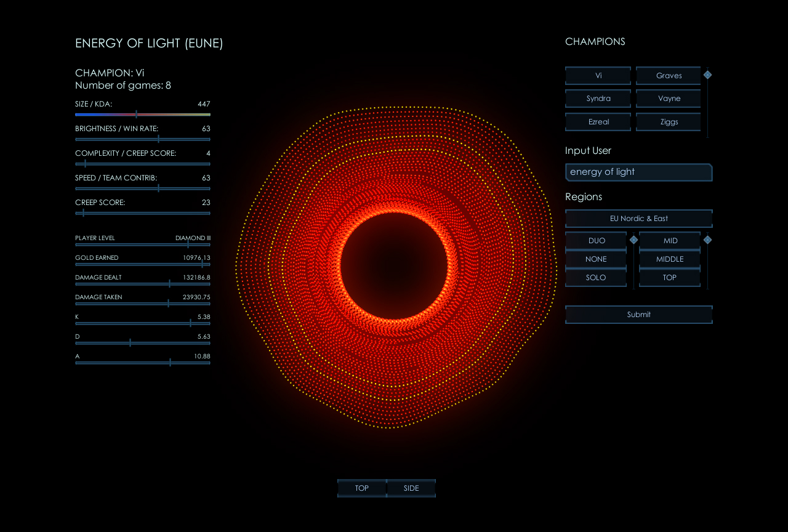Click the DAMAGE TAKEN slider track
This screenshot has height=532, width=788.
[x=143, y=304]
